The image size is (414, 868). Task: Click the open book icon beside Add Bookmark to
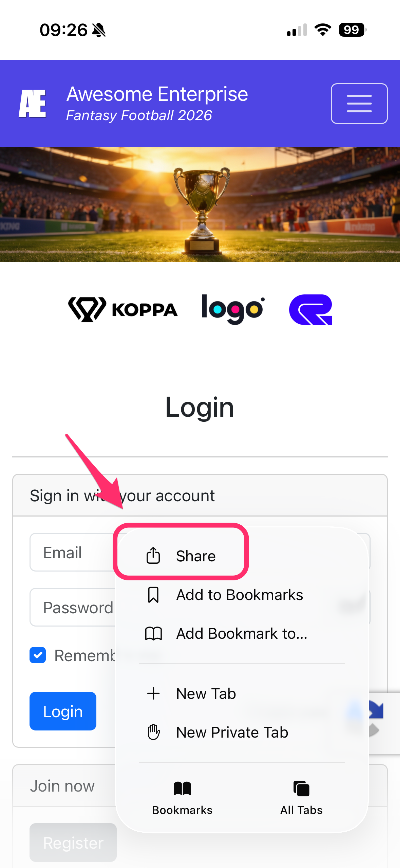153,634
